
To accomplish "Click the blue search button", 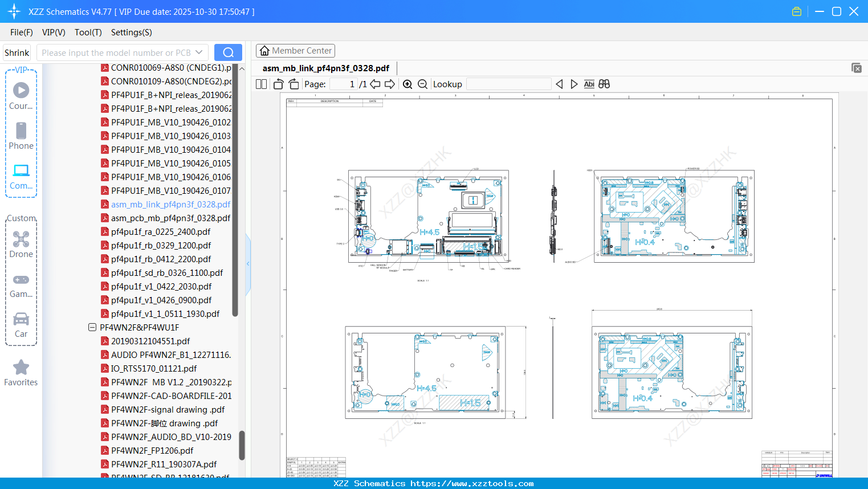I will pos(228,52).
